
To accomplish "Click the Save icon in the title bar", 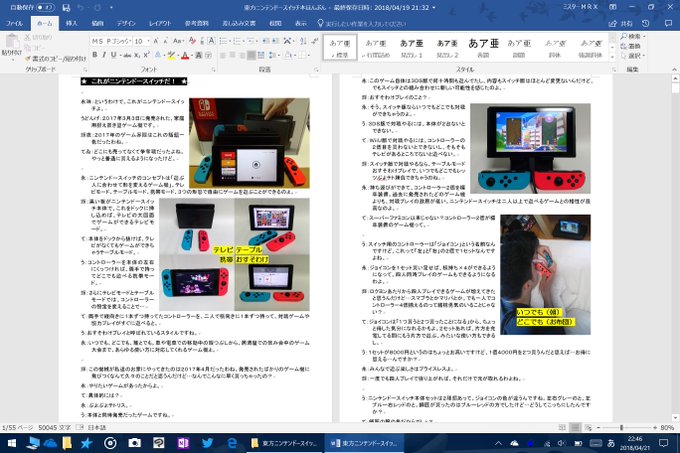I will [66, 7].
